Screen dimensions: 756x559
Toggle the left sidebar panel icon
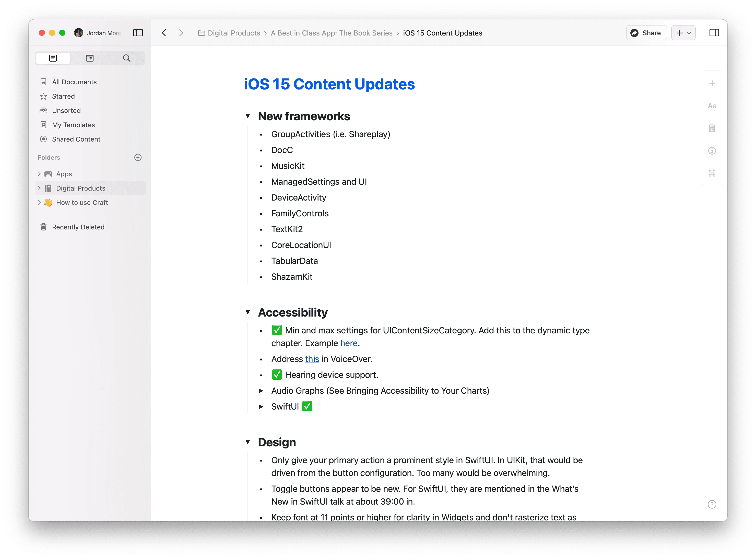click(x=138, y=33)
